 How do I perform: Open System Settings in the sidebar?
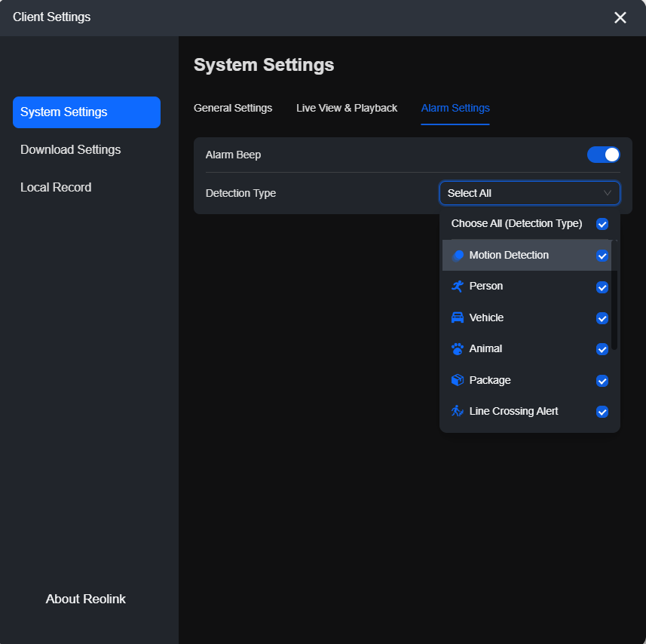tap(87, 112)
